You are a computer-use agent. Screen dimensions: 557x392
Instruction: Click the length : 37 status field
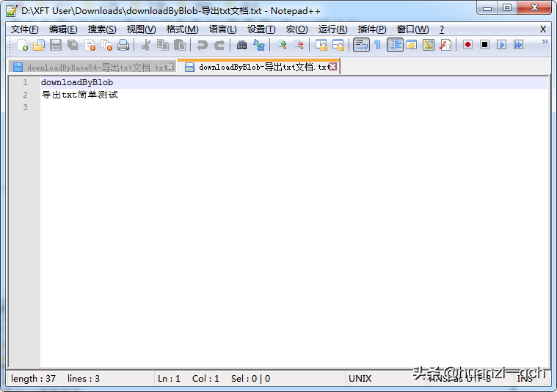tap(34, 379)
